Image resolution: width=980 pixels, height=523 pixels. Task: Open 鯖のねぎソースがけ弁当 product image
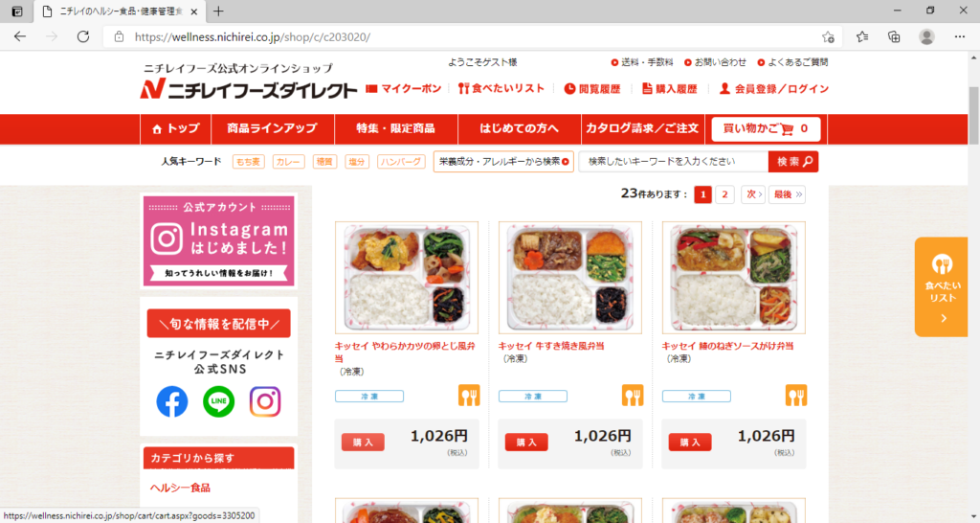[734, 277]
